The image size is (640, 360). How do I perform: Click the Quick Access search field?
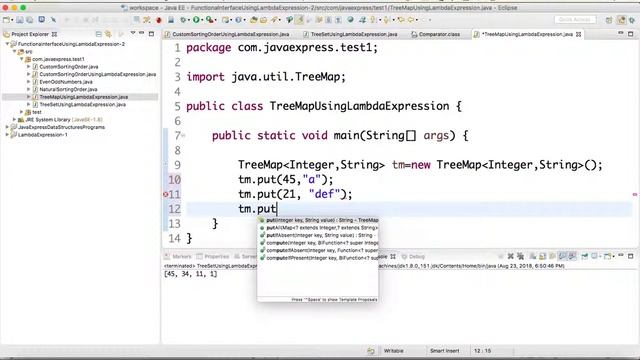pos(575,20)
